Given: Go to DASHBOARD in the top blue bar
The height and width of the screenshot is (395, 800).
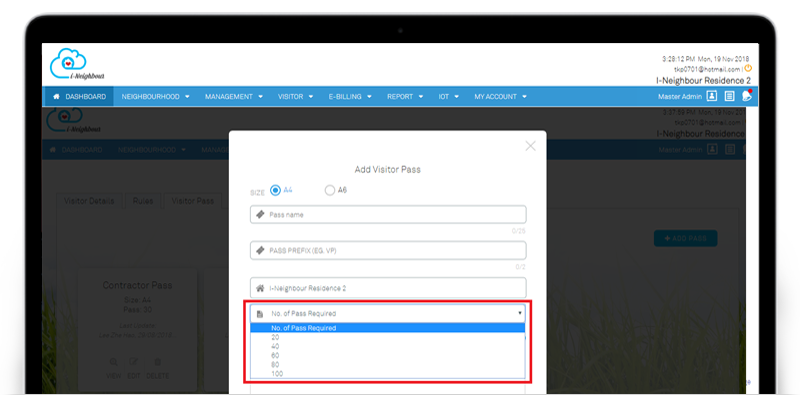Looking at the screenshot, I should [x=80, y=96].
